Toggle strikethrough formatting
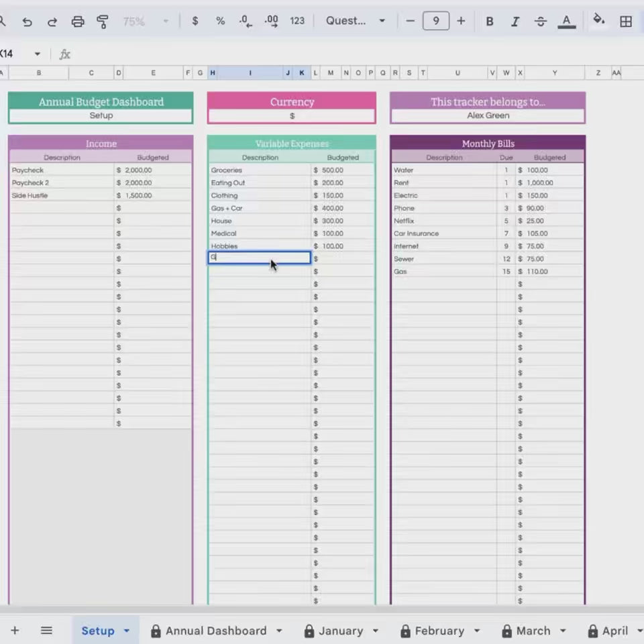The image size is (644, 644). click(540, 21)
